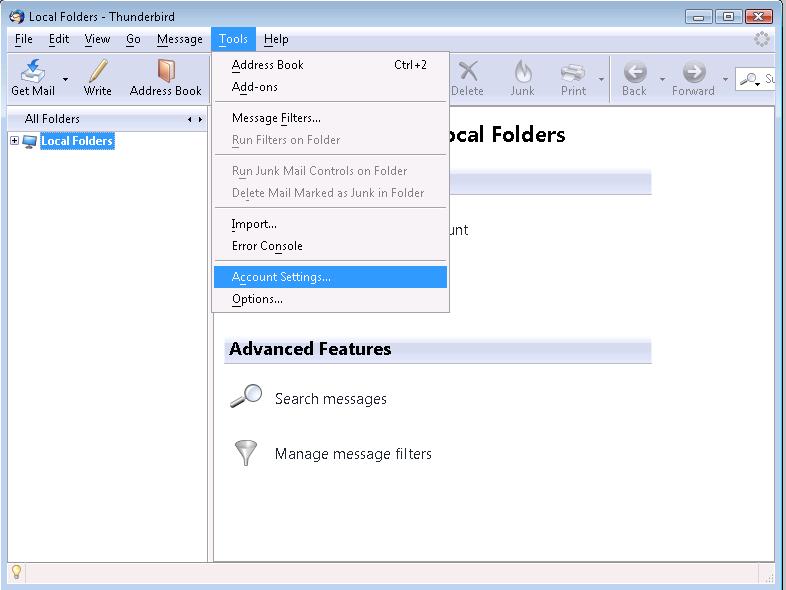Image resolution: width=786 pixels, height=590 pixels.
Task: Open the Get Mail dropdown arrow
Action: [x=65, y=79]
